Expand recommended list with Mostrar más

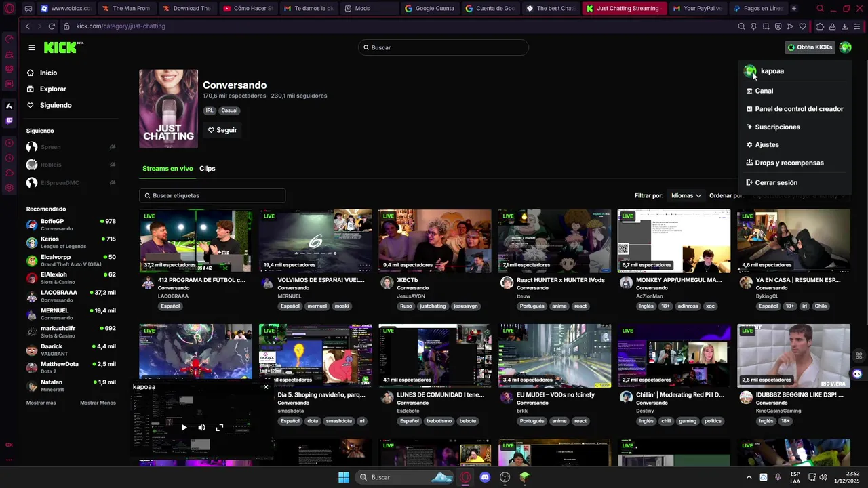coord(41,403)
